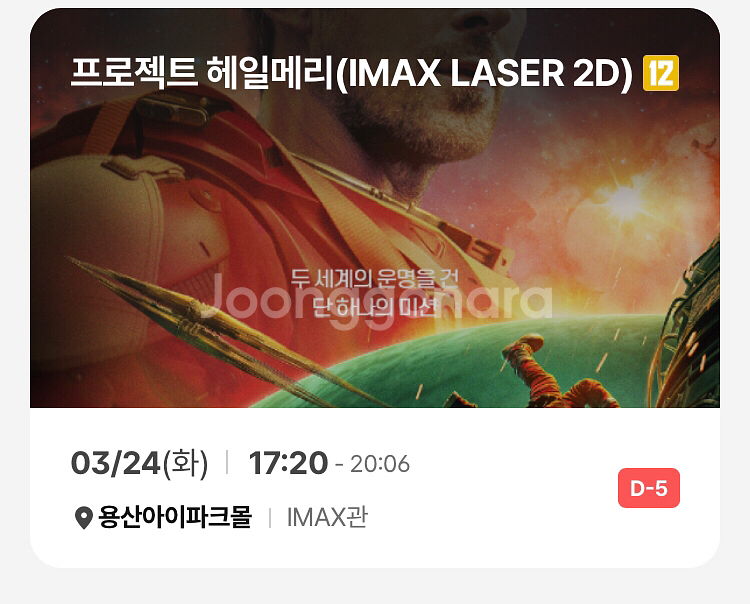
Task: Click the (화) weekday label
Action: (x=185, y=464)
